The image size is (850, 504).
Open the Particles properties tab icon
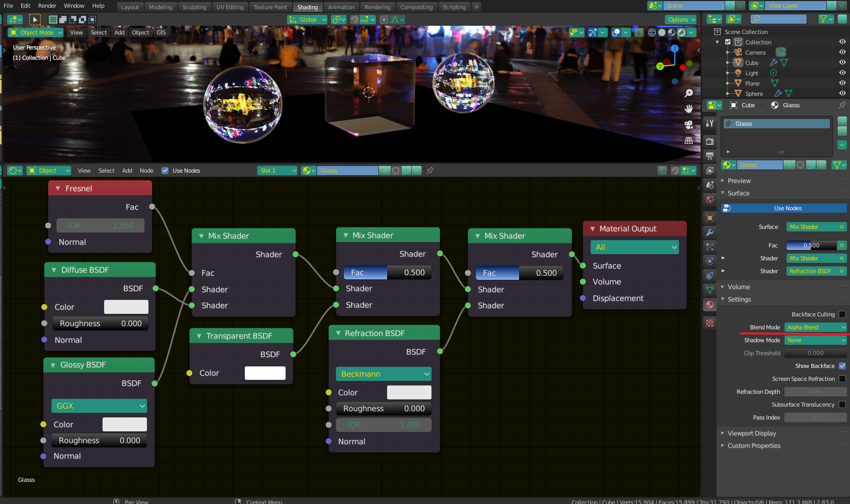(x=710, y=247)
